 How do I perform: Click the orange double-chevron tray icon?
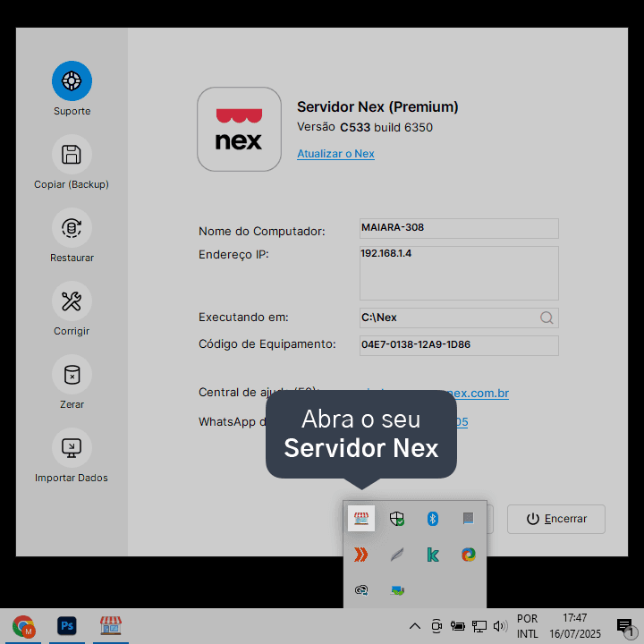click(361, 555)
